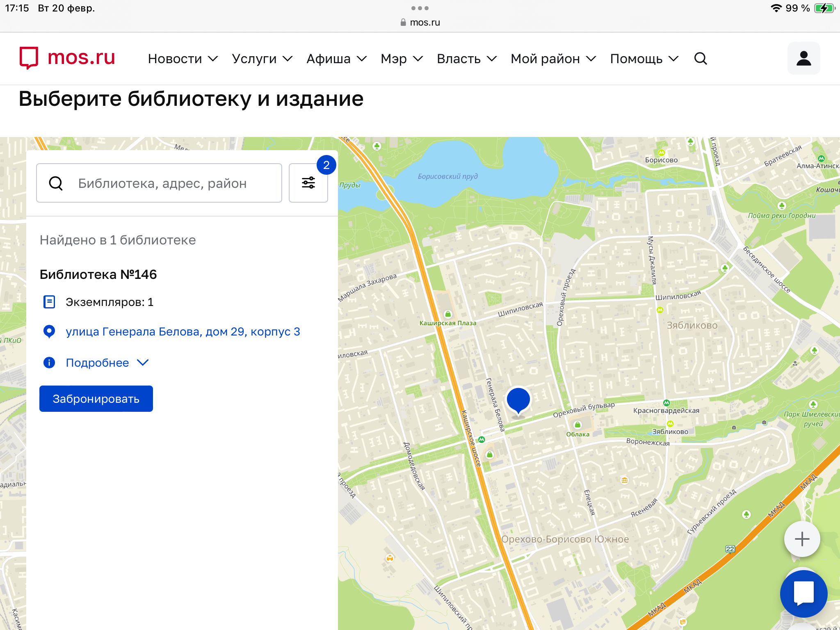Tap the battery status indicator
The width and height of the screenshot is (840, 630).
pyautogui.click(x=824, y=8)
